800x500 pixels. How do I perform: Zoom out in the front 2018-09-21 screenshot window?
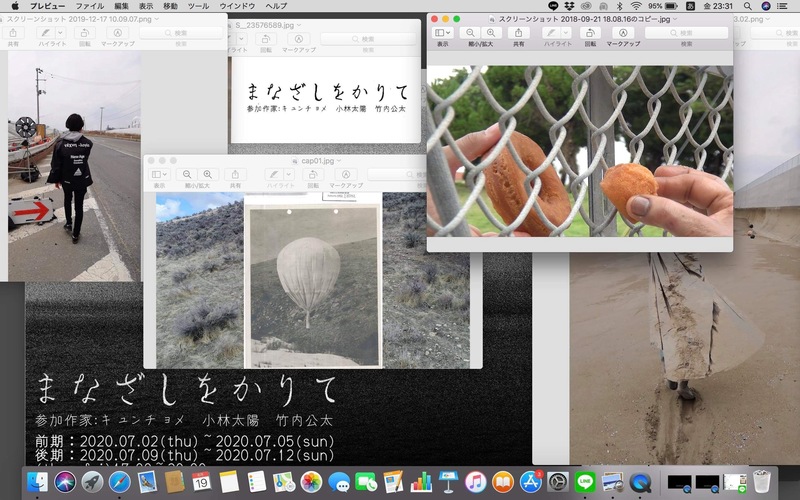[x=470, y=33]
